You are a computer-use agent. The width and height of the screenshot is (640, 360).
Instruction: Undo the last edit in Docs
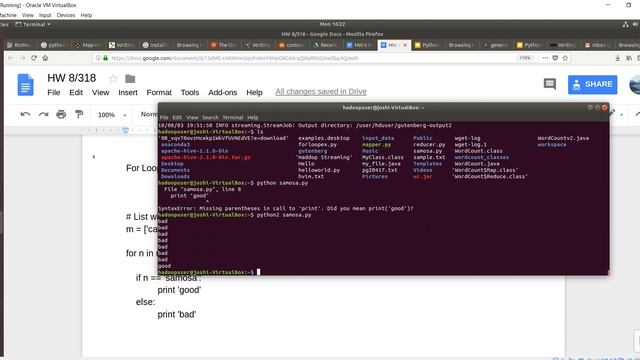coord(25,115)
